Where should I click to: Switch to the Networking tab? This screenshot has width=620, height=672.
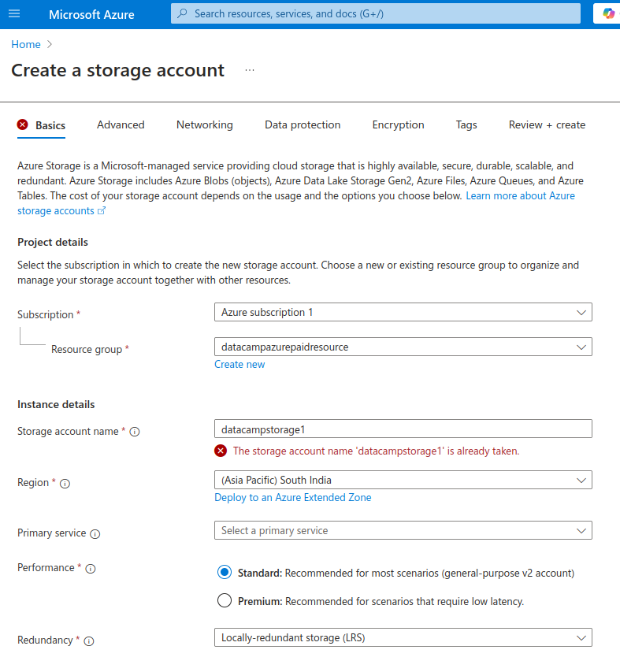[x=204, y=124]
